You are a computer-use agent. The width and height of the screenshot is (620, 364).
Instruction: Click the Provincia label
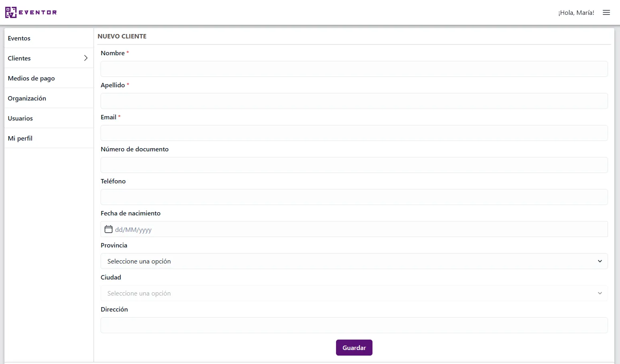[x=114, y=245]
